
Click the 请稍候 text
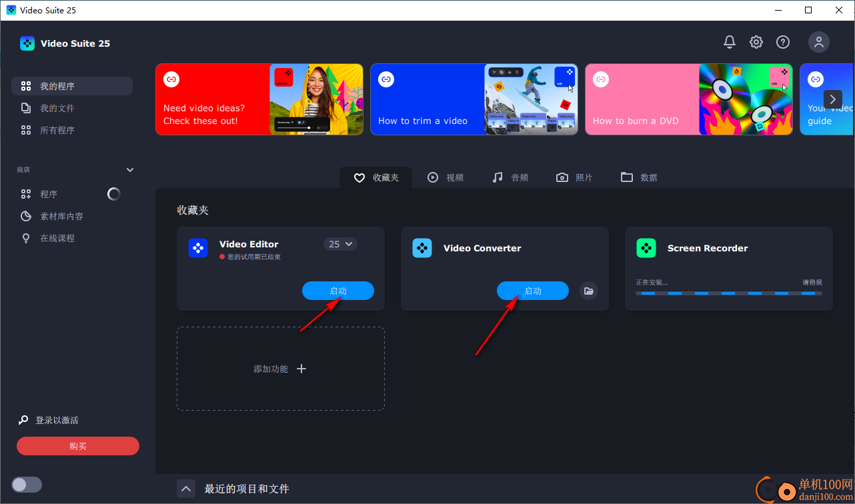click(812, 283)
